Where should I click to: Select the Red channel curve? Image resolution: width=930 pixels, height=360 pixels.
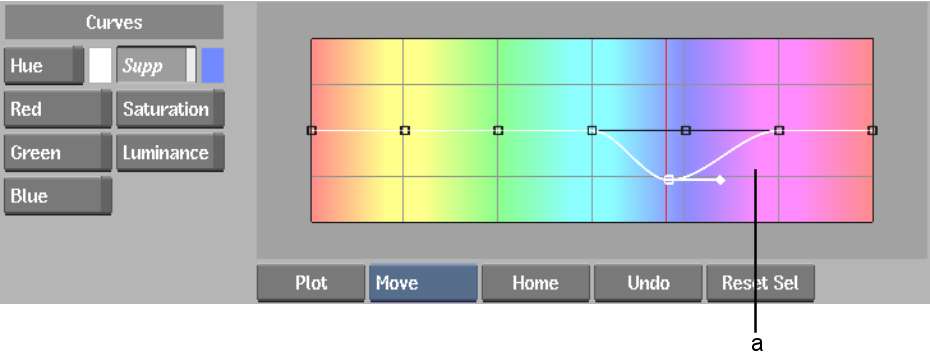57,109
